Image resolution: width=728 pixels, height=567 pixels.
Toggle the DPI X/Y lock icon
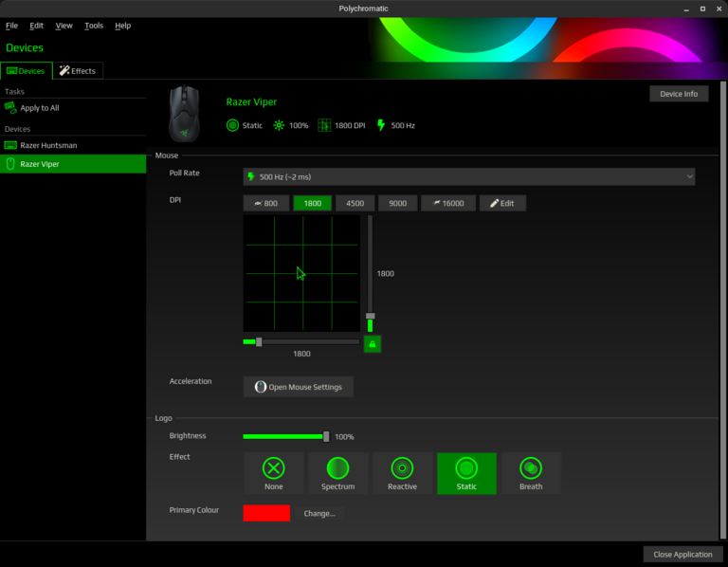click(x=373, y=344)
